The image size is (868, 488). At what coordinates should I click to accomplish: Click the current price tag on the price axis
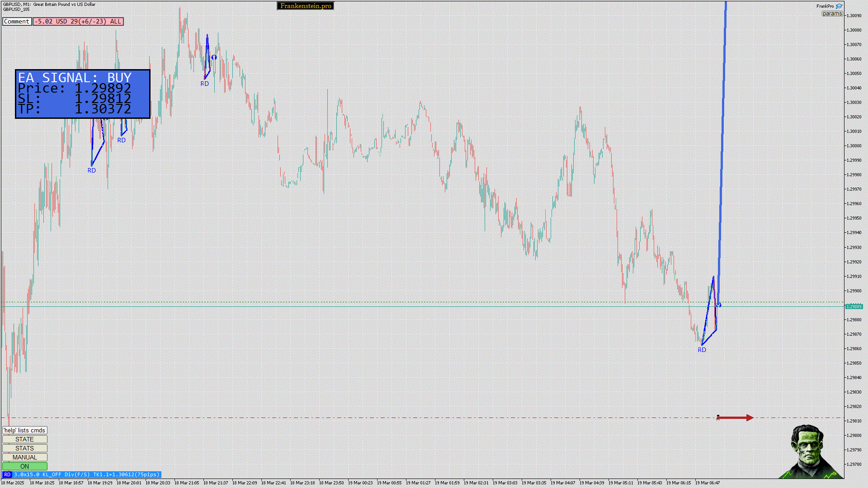click(x=854, y=307)
